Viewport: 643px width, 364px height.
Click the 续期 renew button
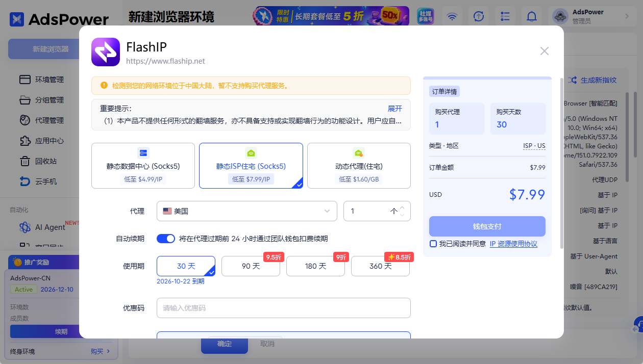click(61, 331)
